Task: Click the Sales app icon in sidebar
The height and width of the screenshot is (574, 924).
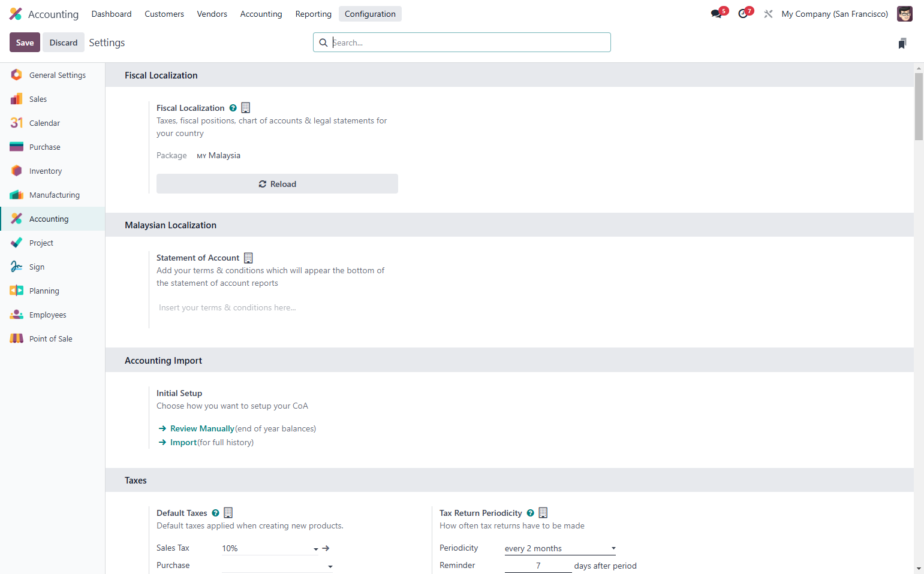Action: pyautogui.click(x=17, y=99)
